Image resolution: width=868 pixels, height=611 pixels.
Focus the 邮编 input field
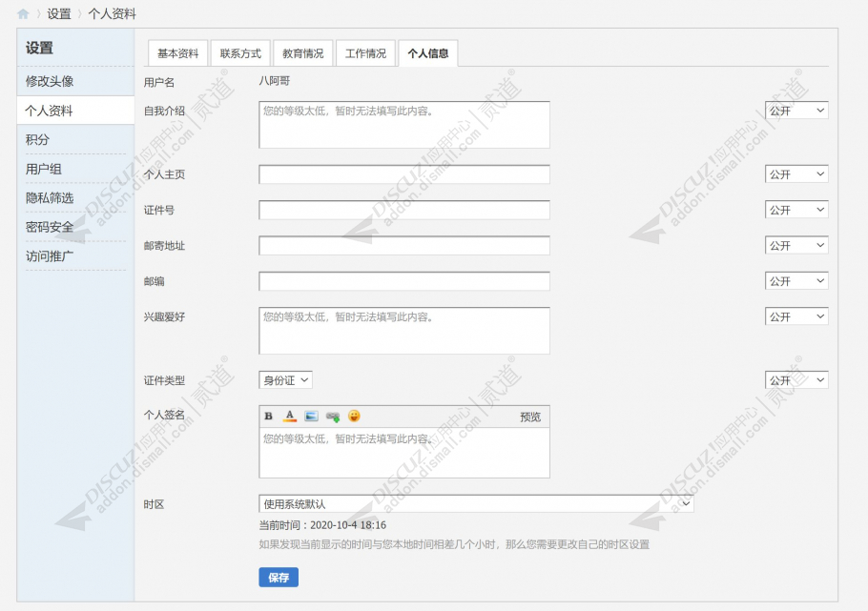[404, 281]
